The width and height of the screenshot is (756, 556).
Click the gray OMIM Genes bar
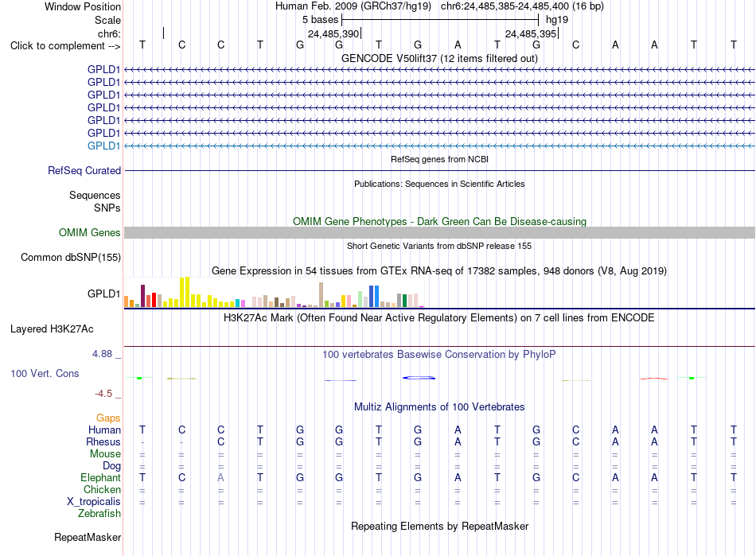[x=439, y=233]
